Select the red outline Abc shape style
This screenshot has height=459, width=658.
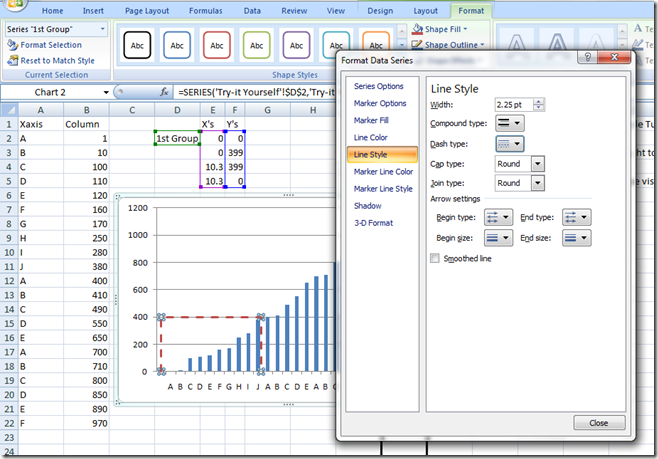(x=217, y=45)
